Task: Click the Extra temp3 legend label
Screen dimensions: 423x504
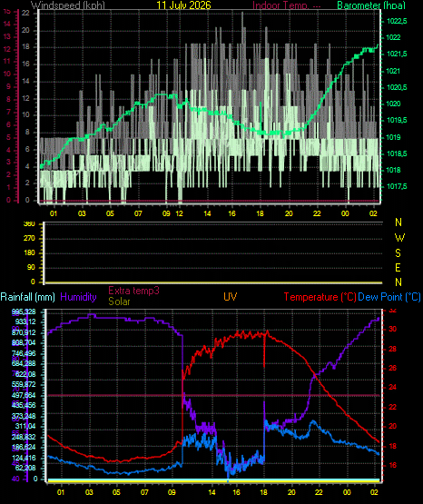Action: pos(133,291)
